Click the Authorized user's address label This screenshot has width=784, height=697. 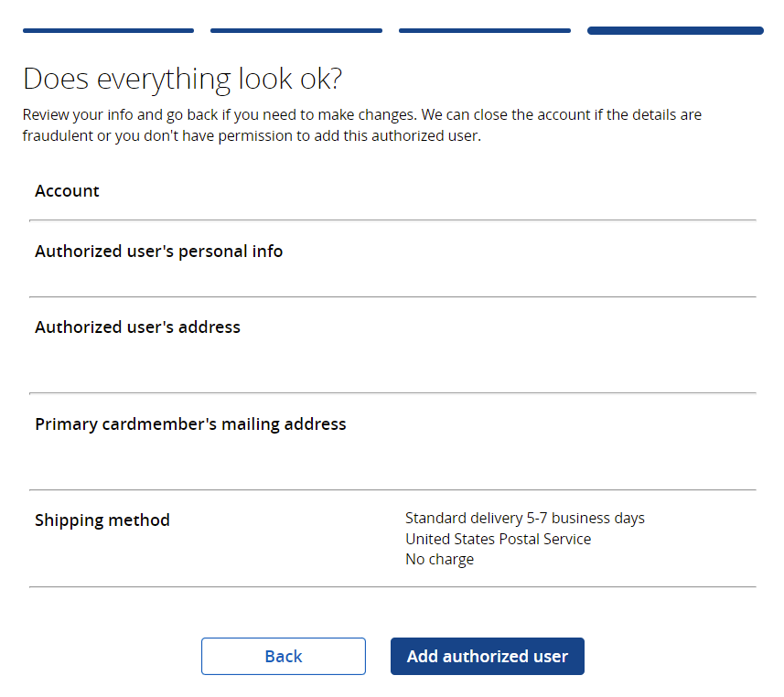[x=137, y=327]
